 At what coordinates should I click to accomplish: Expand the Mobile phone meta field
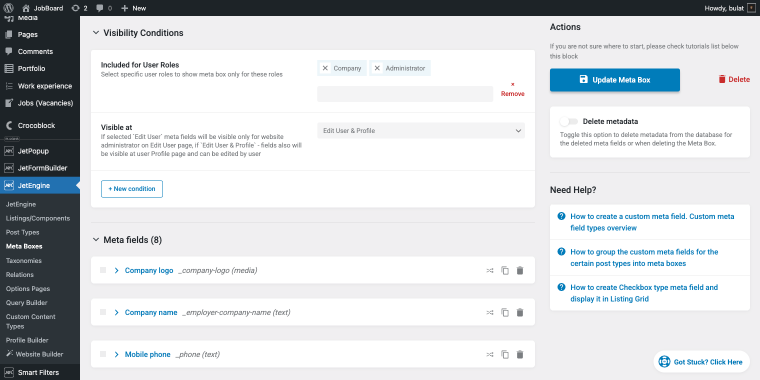click(x=116, y=355)
